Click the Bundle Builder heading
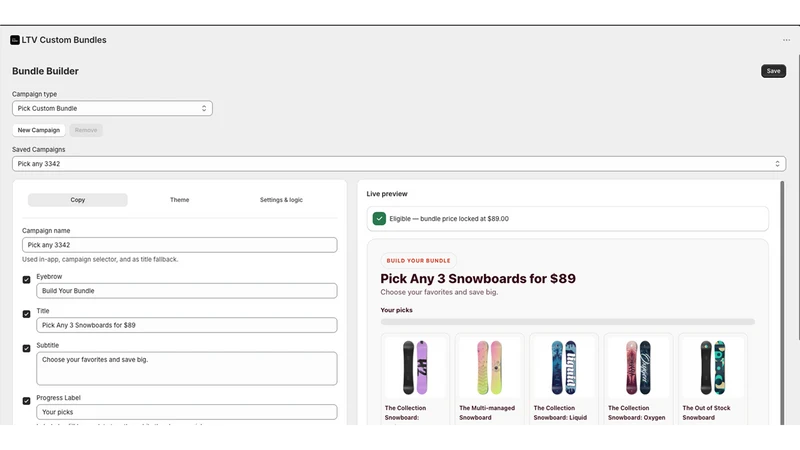The width and height of the screenshot is (800, 450). coord(45,71)
